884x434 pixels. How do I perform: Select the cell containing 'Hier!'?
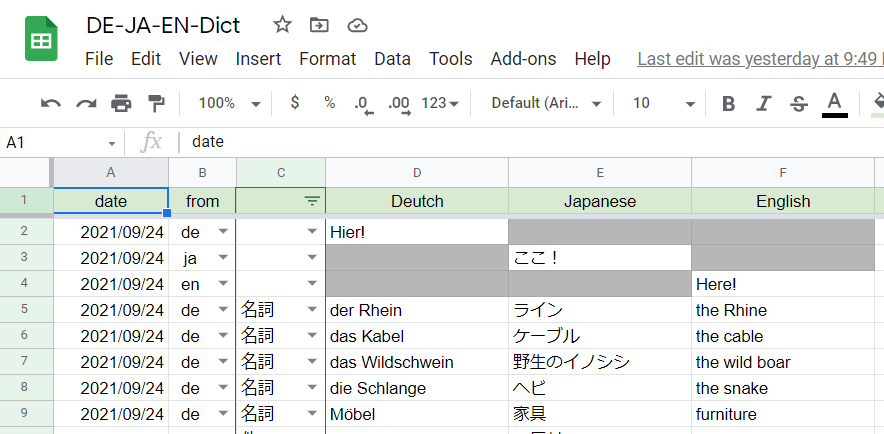(x=417, y=232)
